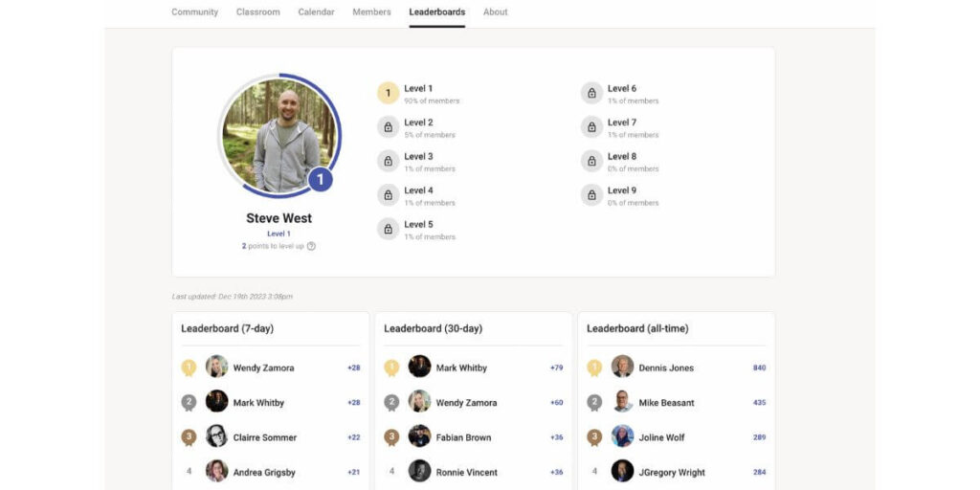Click the gold medal in 30-day leaderboard
Viewport: 980px width, 490px height.
[391, 367]
